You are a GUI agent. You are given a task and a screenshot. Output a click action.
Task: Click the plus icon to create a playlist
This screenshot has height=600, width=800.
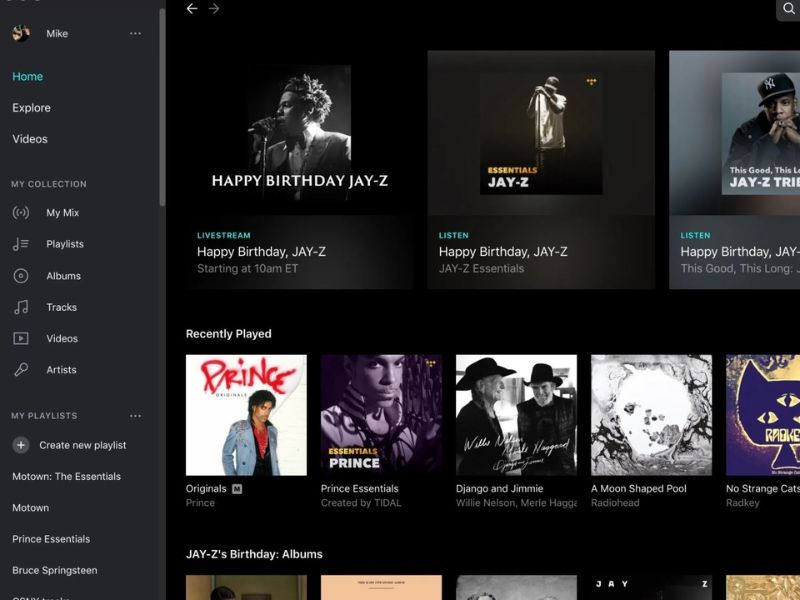click(20, 445)
